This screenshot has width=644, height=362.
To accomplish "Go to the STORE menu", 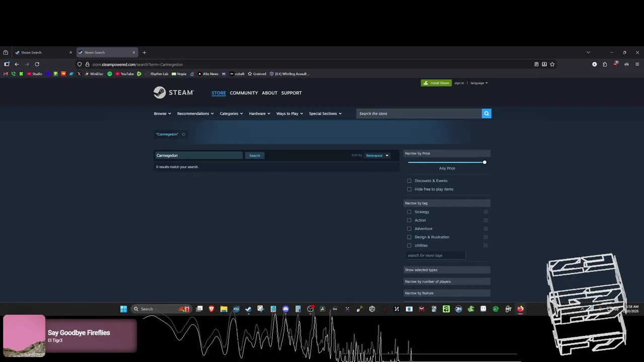I will click(x=218, y=93).
